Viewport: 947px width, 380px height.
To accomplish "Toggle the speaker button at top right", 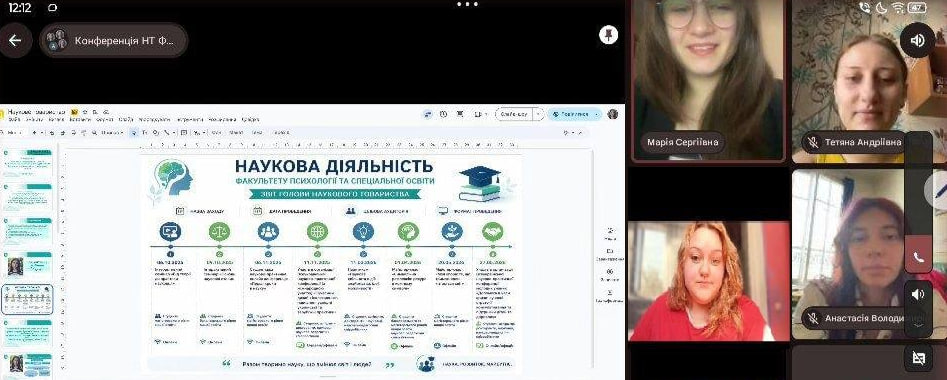I will (917, 40).
